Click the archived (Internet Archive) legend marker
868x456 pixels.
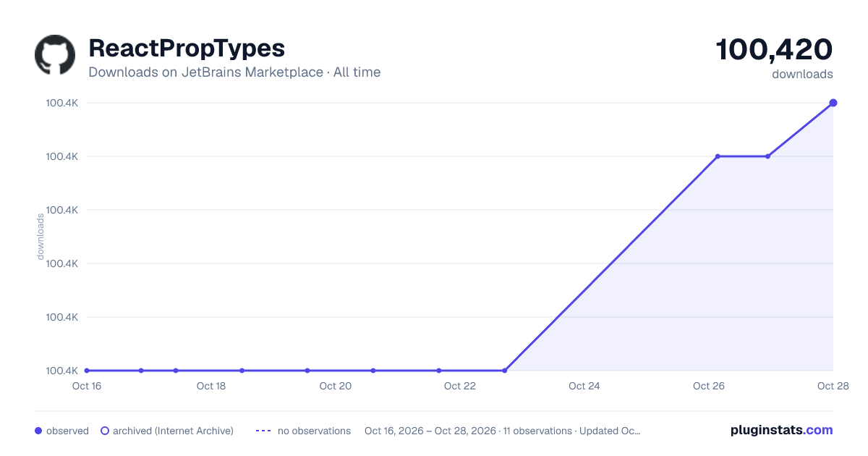click(105, 431)
